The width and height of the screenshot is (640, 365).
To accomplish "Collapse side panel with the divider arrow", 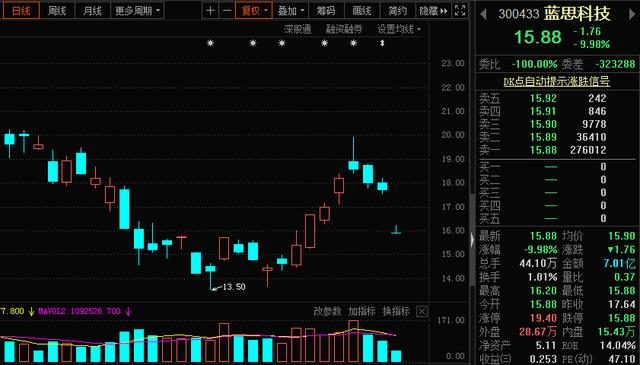I will coord(473,240).
